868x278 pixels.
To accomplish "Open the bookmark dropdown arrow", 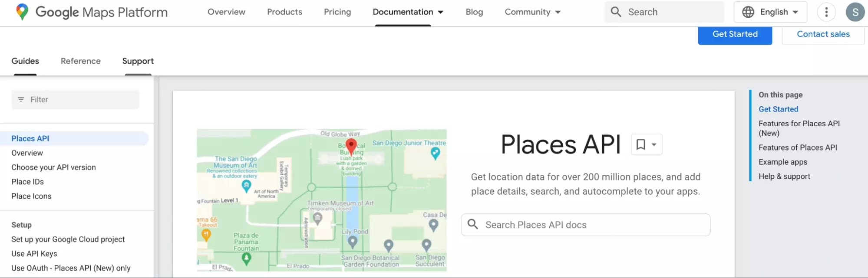I will pos(654,145).
